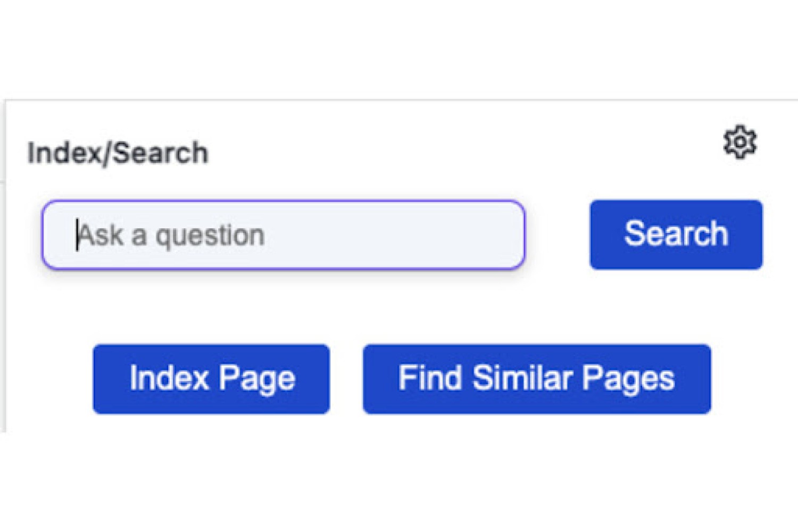Select the Index/Search panel title
The image size is (798, 532).
click(x=118, y=153)
